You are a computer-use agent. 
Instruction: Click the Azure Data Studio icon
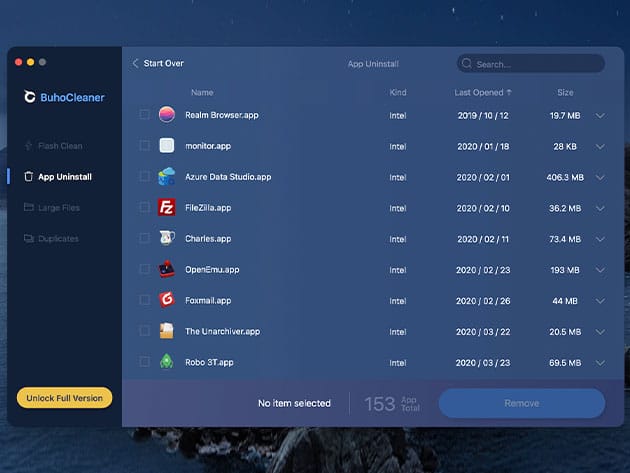coord(167,177)
